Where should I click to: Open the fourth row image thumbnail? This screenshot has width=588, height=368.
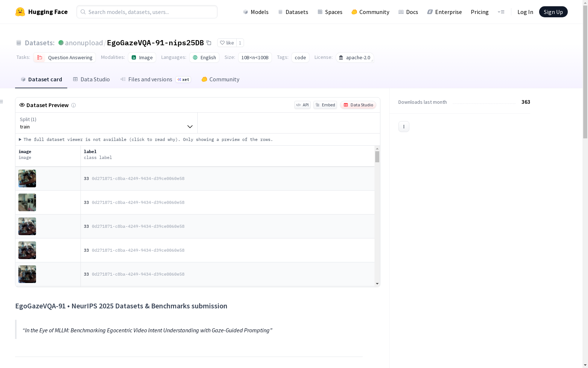point(27,250)
